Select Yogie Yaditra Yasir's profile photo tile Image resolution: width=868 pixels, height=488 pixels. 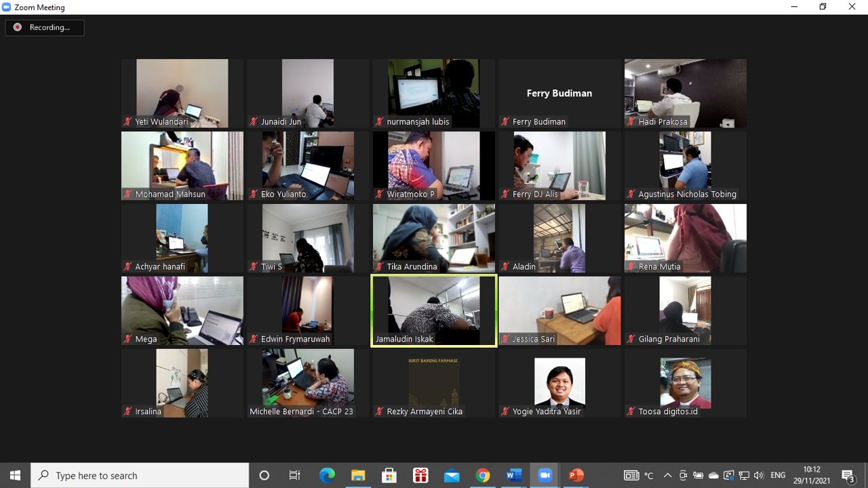coord(559,383)
